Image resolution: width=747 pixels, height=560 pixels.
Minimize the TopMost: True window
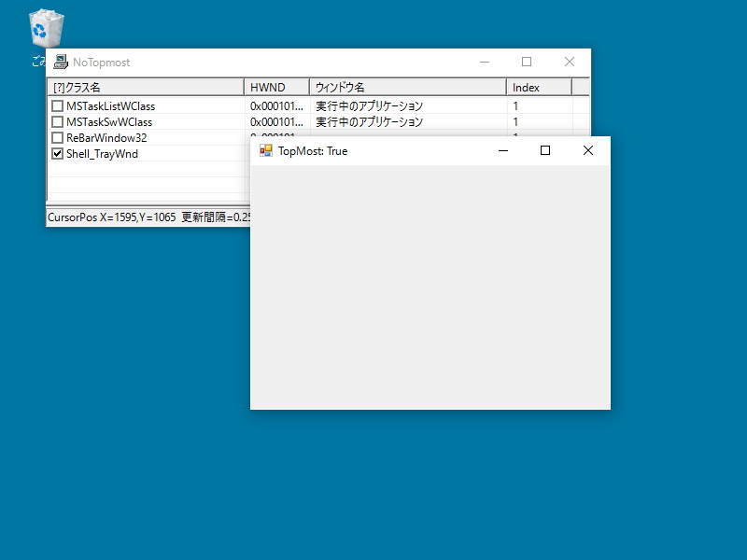click(503, 150)
